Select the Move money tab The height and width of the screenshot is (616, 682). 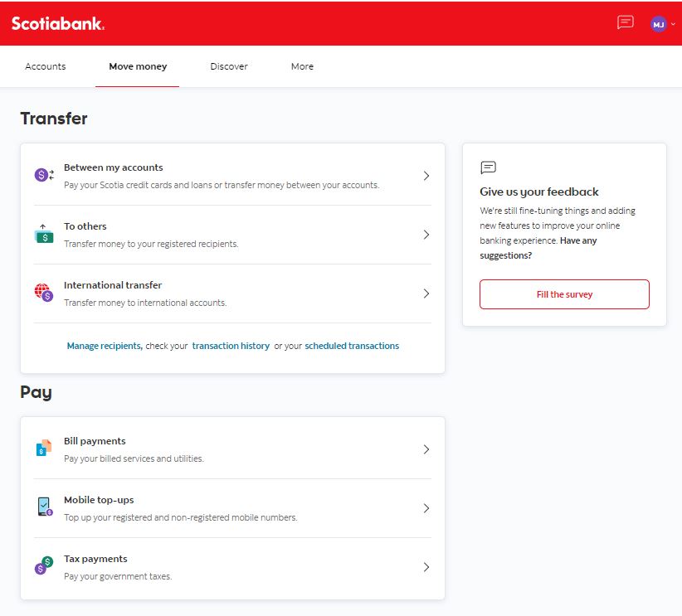pos(138,66)
